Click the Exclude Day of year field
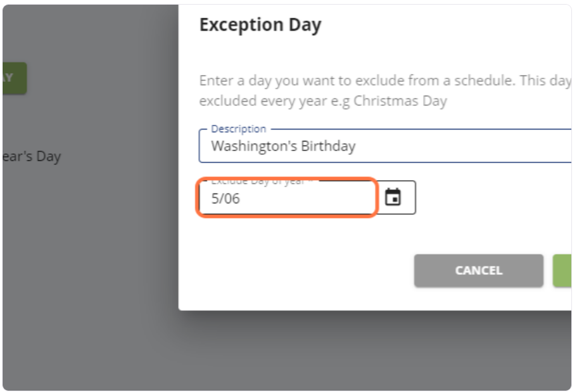The height and width of the screenshot is (392, 576). click(x=266, y=197)
